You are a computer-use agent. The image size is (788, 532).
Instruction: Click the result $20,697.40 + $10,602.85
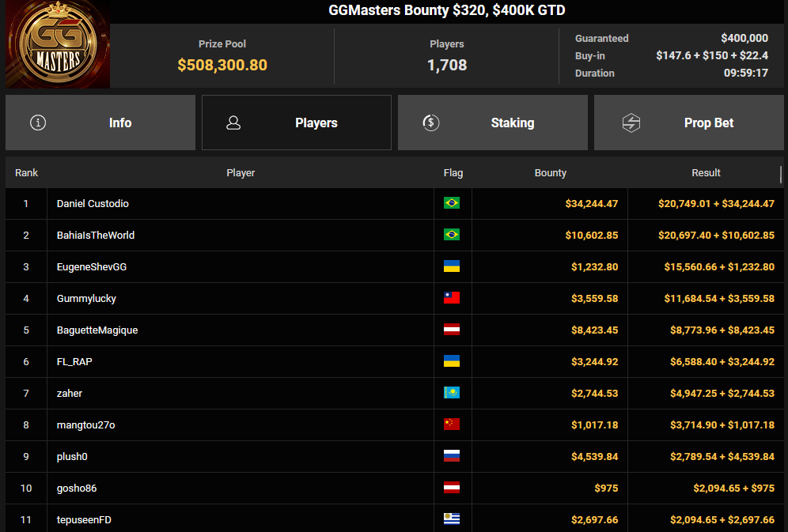[716, 236]
